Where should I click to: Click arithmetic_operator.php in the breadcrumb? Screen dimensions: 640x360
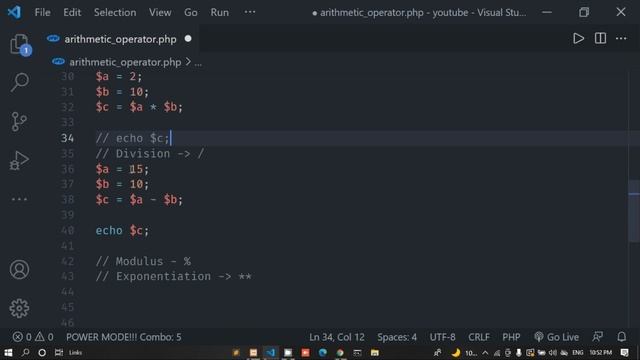(125, 62)
